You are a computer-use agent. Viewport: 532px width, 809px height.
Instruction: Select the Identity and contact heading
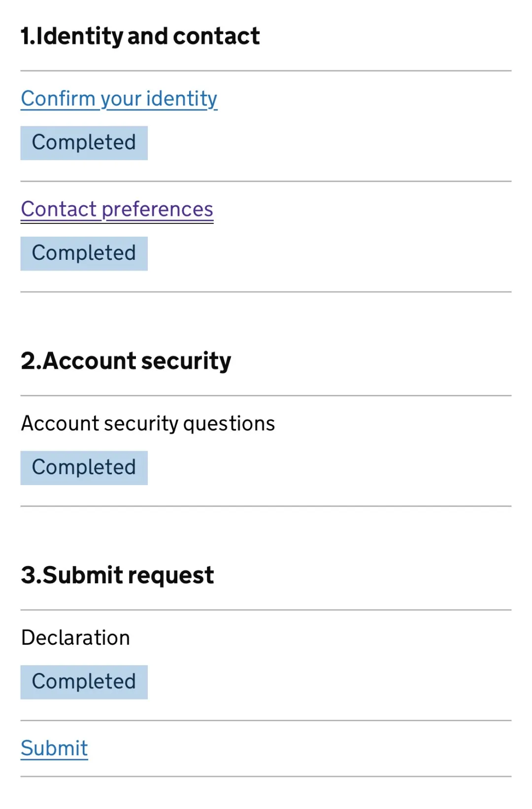(140, 36)
